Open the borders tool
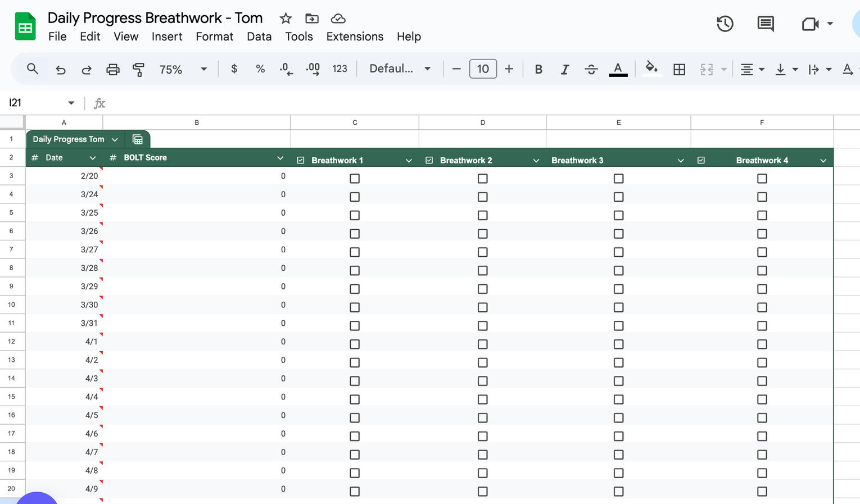The width and height of the screenshot is (860, 504). [679, 69]
